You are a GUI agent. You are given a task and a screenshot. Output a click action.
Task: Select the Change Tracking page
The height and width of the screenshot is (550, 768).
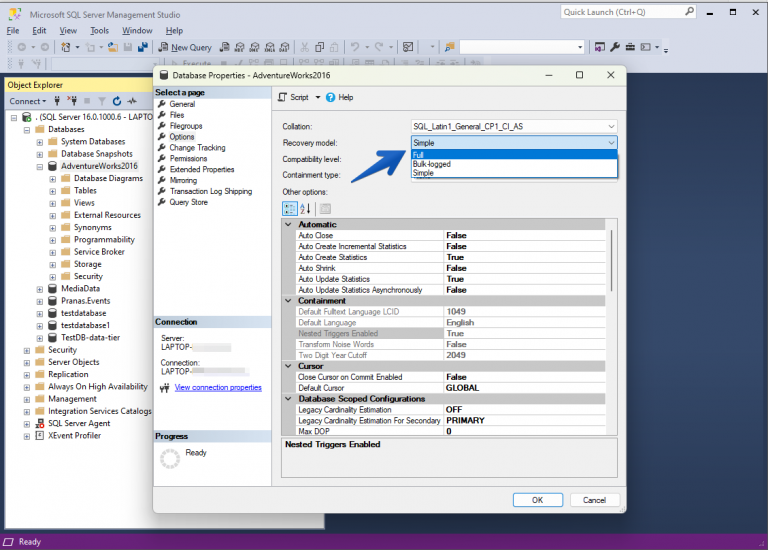coord(197,147)
